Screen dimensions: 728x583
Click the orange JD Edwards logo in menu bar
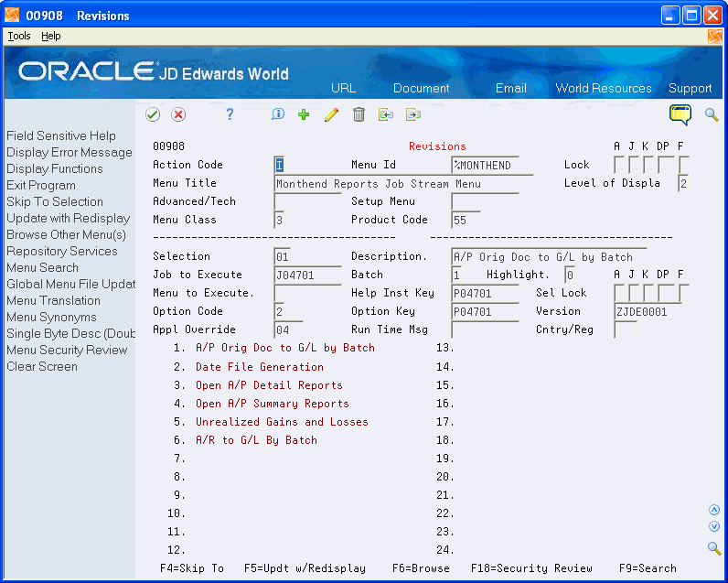point(714,37)
